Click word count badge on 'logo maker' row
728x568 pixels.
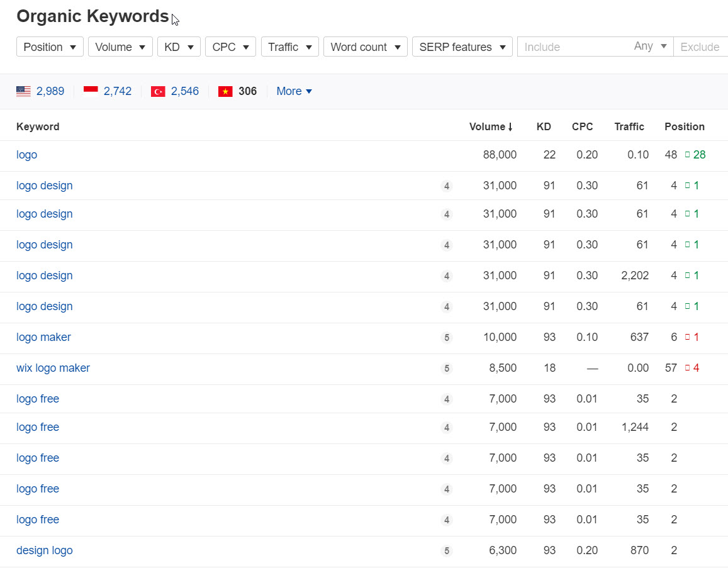[447, 338]
